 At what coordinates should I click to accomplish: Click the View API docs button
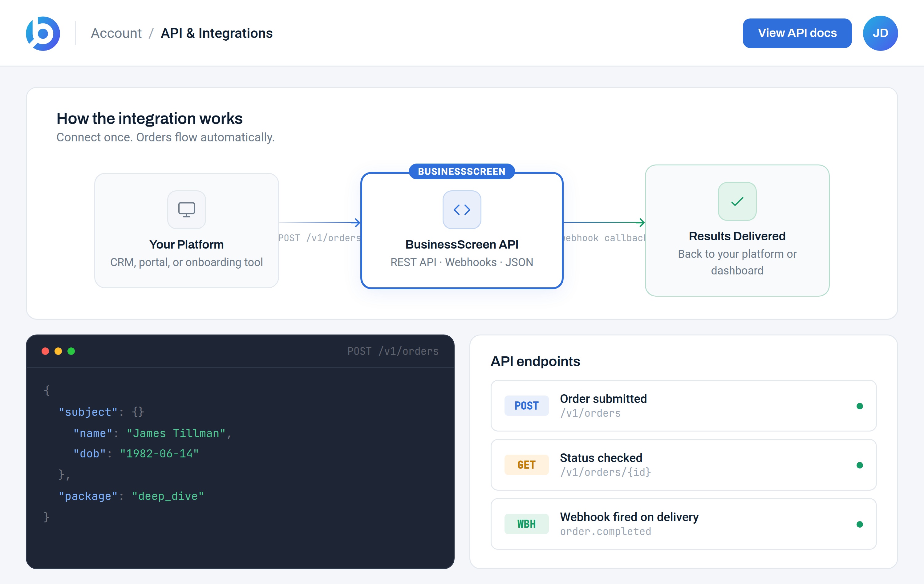point(797,33)
